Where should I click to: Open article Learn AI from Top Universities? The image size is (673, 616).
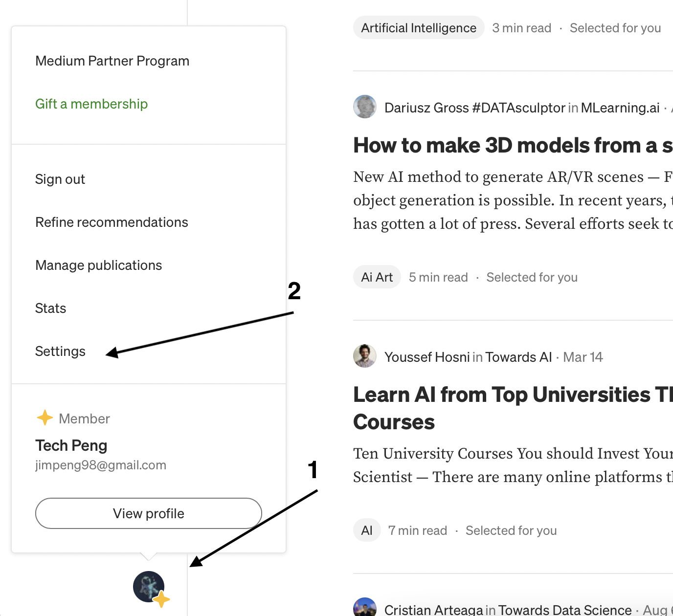(513, 408)
